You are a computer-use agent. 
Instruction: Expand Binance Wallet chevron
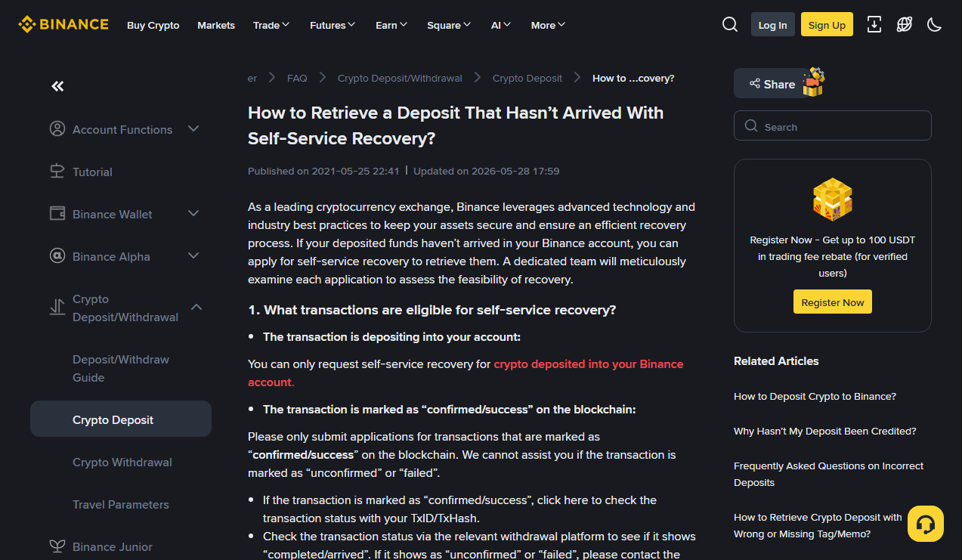point(193,213)
